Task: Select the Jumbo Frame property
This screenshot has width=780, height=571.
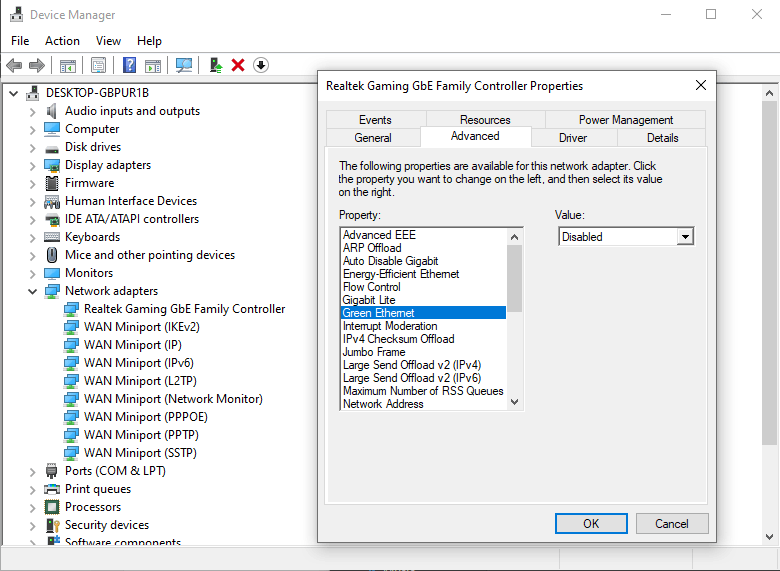Action: click(x=423, y=352)
